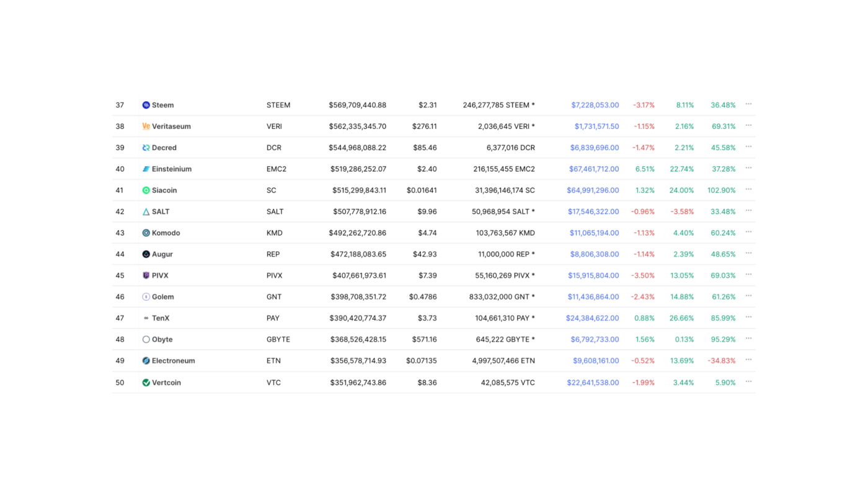Viewport: 868px width, 488px height.
Task: Click the Electroneum coin logo
Action: click(145, 360)
